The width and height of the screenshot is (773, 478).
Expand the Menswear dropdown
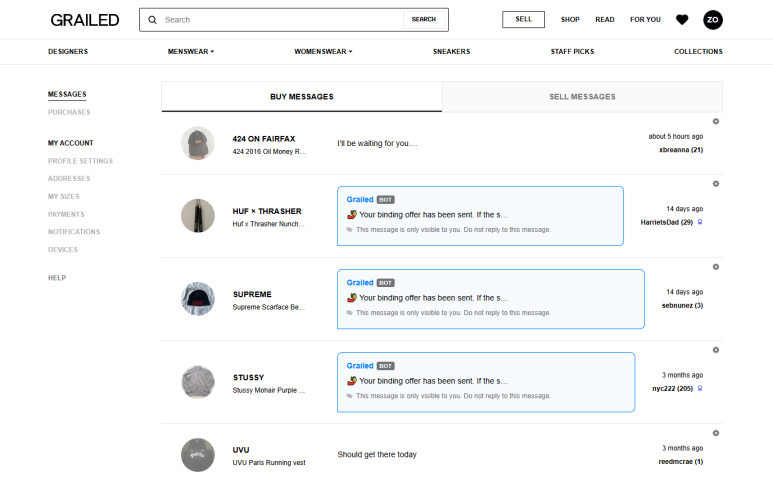point(191,51)
